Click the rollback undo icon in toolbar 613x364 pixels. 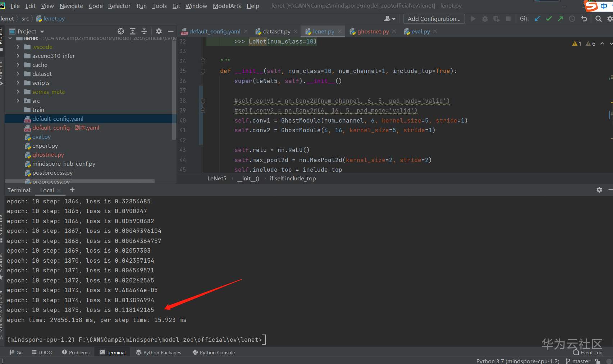[584, 19]
